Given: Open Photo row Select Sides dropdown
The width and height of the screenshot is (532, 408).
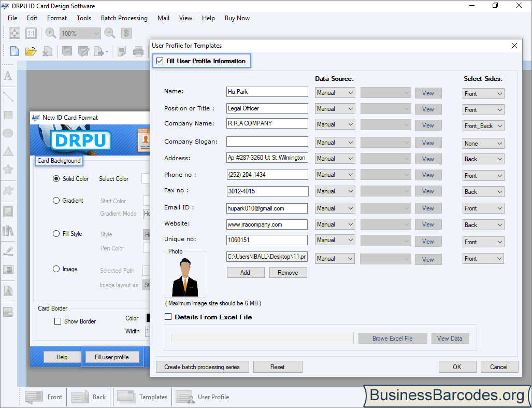Looking at the screenshot, I should (x=483, y=259).
